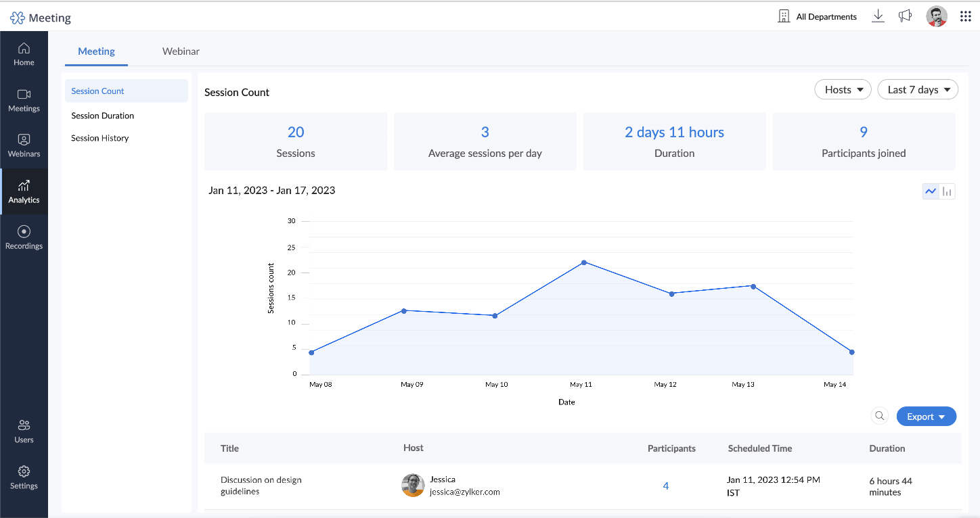
Task: Open the Hosts filter dropdown
Action: click(x=843, y=89)
